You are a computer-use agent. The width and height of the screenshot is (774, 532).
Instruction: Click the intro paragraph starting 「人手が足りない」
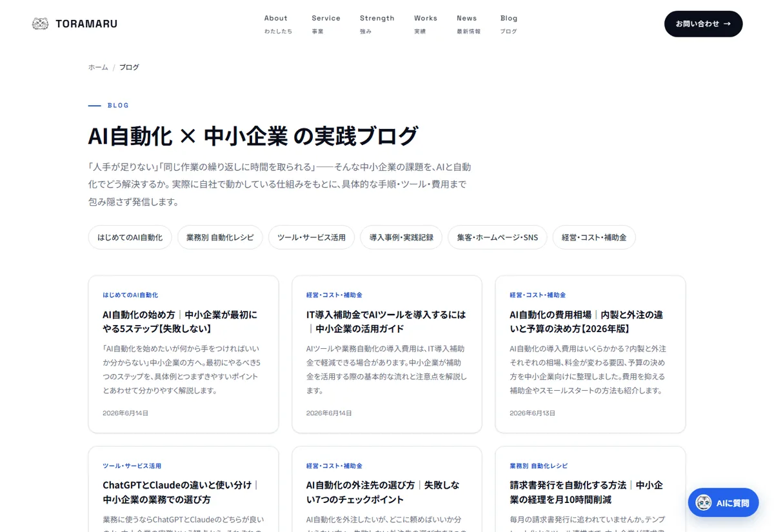coord(280,184)
